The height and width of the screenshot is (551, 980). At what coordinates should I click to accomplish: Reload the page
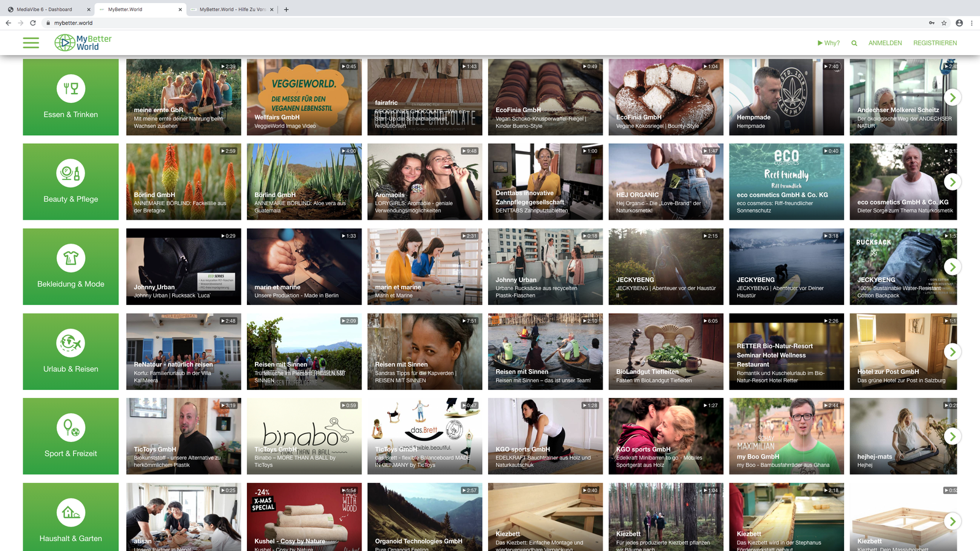coord(33,23)
